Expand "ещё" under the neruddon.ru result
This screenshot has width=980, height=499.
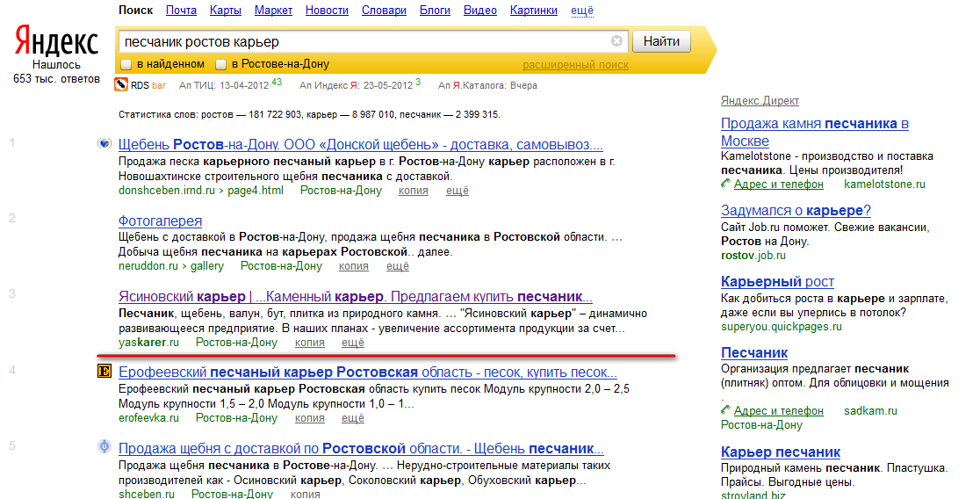[398, 266]
